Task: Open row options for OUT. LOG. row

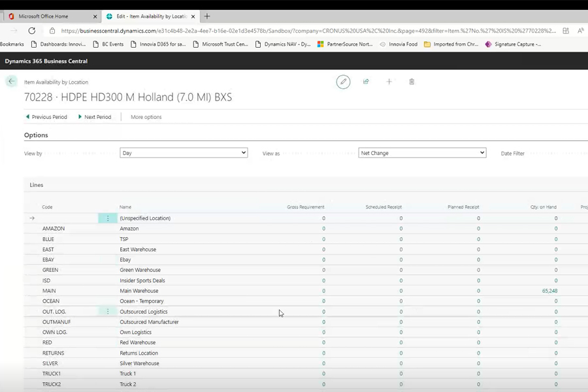Action: [x=108, y=312]
